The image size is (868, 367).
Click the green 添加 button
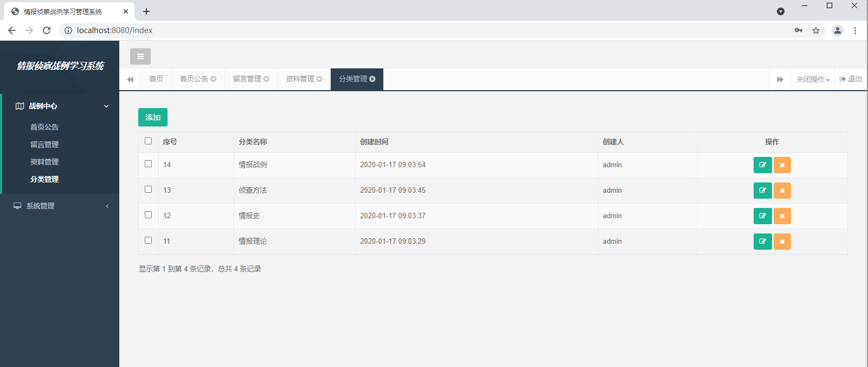[153, 117]
